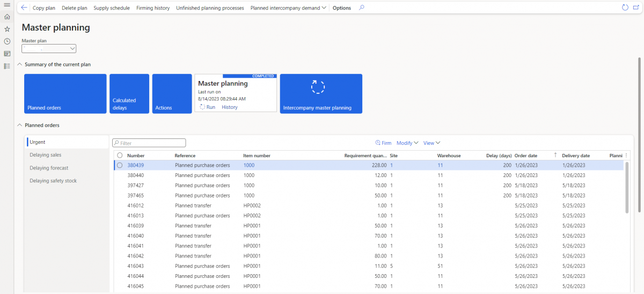The height and width of the screenshot is (294, 644).
Task: Open the Modify dropdown
Action: (407, 143)
